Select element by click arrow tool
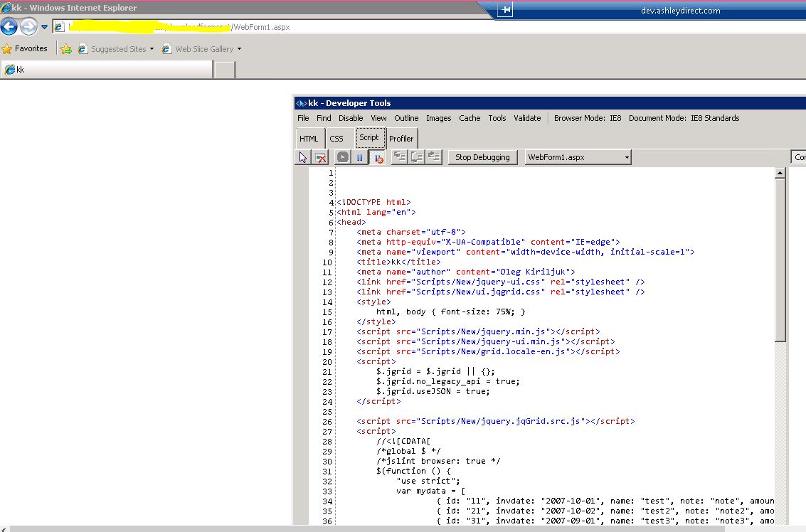Viewport: 806px width, 532px height. point(303,157)
